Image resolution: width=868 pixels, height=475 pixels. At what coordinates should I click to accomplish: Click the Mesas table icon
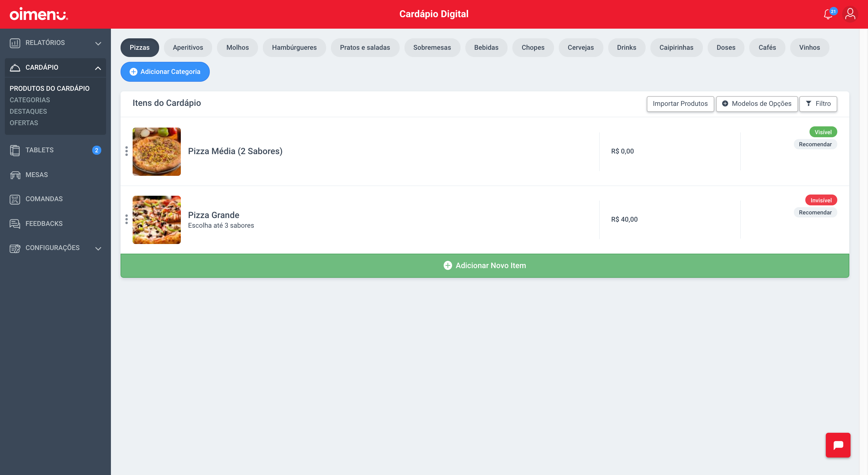[15, 175]
